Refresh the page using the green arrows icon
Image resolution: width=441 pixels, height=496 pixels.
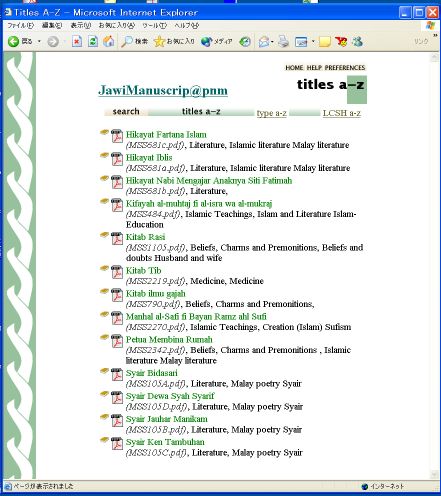(93, 42)
